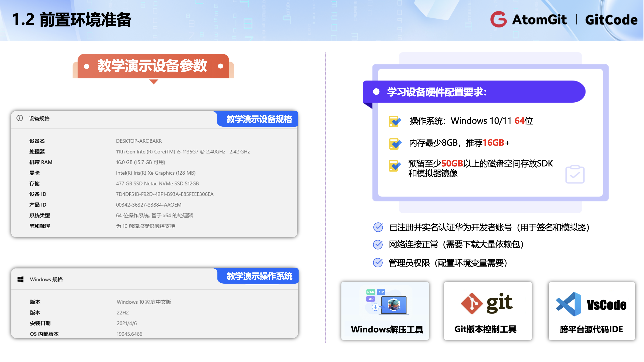Screen dimensions: 644x362
Task: Click pen and touch value 为 10 触摸点
Action: [145, 226]
